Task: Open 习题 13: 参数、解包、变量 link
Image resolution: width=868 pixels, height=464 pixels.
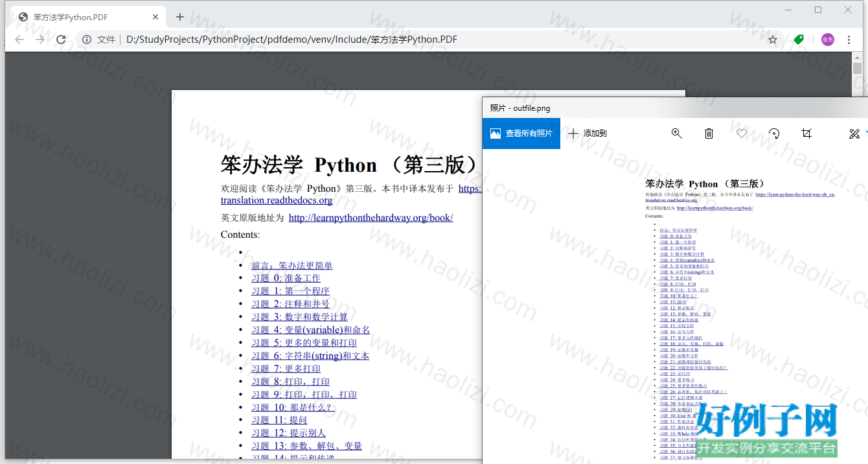Action: click(x=306, y=446)
